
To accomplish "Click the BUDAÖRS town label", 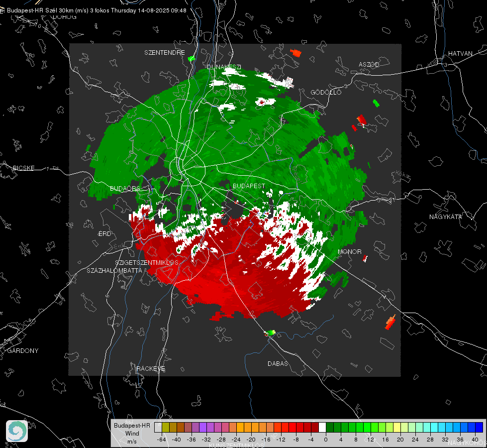I will coord(125,189).
